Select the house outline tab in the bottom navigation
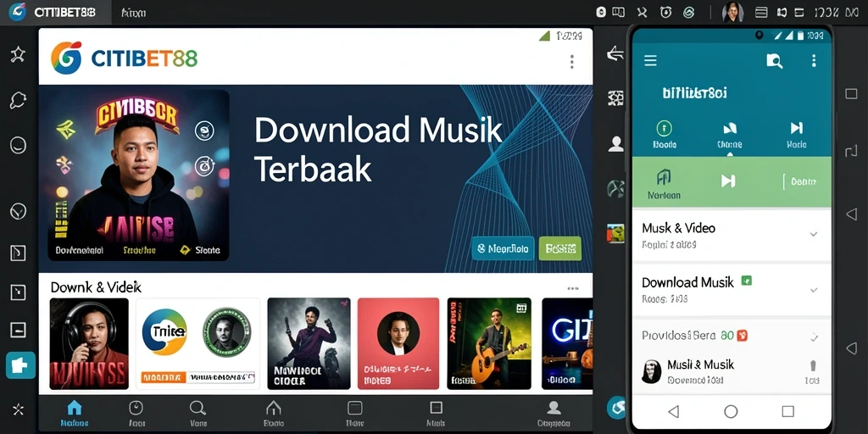Viewport: 868px width, 434px height. (274, 415)
